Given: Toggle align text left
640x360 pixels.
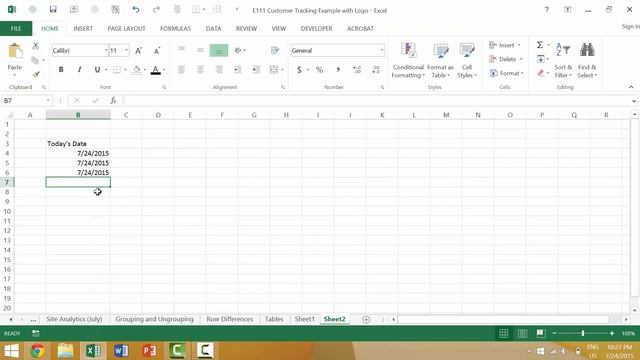Looking at the screenshot, I should click(x=181, y=70).
